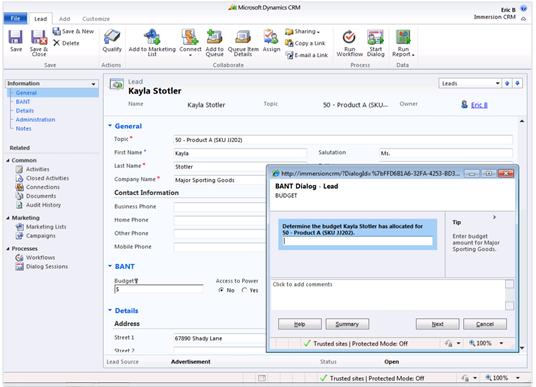Add lead to Marketing List
Viewport: 536px width, 387px height.
152,43
